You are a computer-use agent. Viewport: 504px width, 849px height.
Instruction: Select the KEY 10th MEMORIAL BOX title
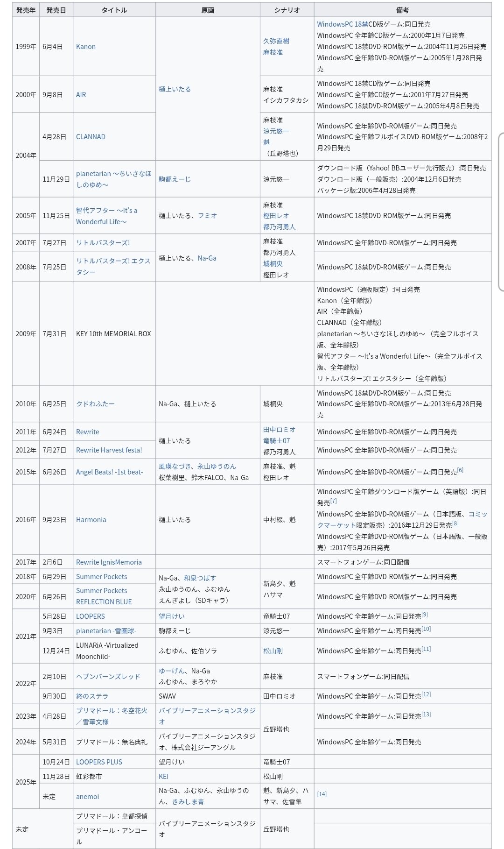113,334
